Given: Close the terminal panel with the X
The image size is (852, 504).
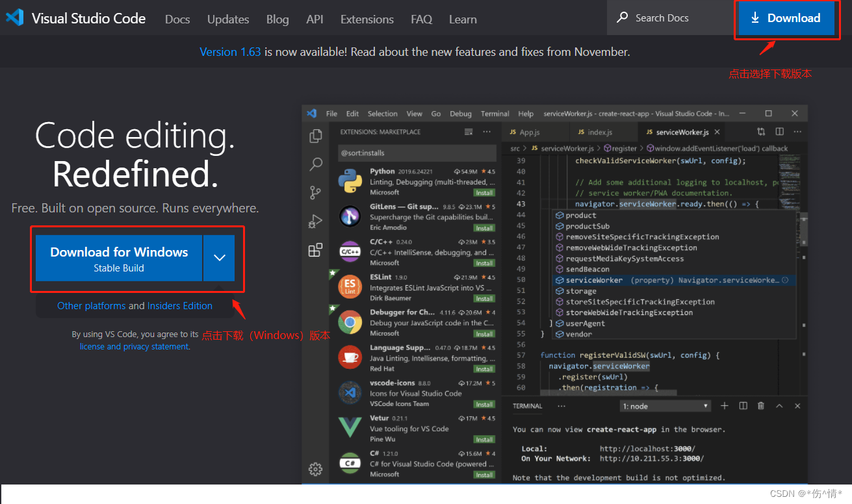Looking at the screenshot, I should [x=797, y=406].
